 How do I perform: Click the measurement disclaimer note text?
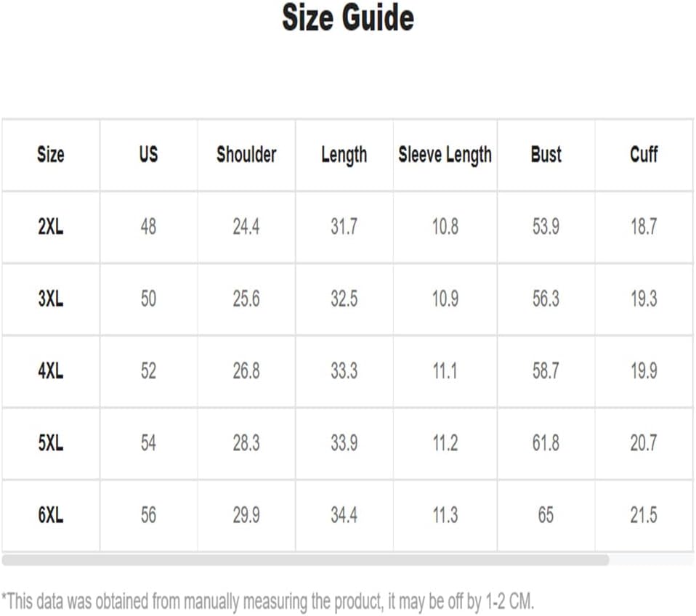[x=267, y=601]
